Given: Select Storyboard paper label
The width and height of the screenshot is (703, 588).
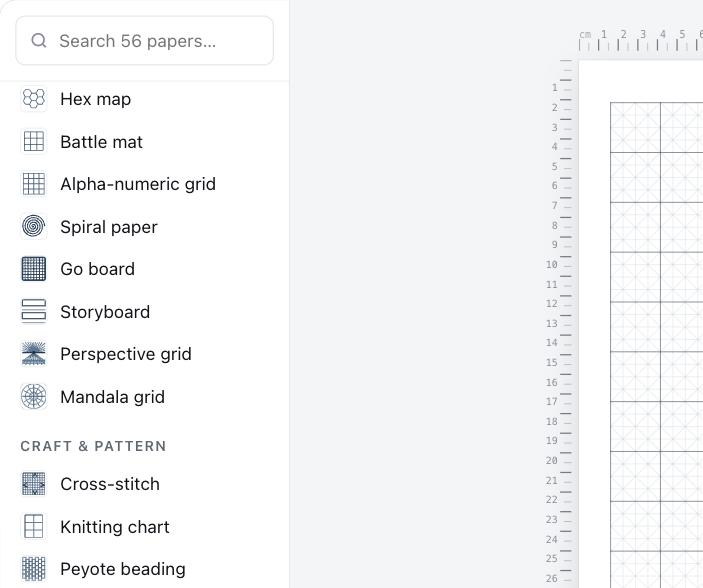Looking at the screenshot, I should (105, 312).
